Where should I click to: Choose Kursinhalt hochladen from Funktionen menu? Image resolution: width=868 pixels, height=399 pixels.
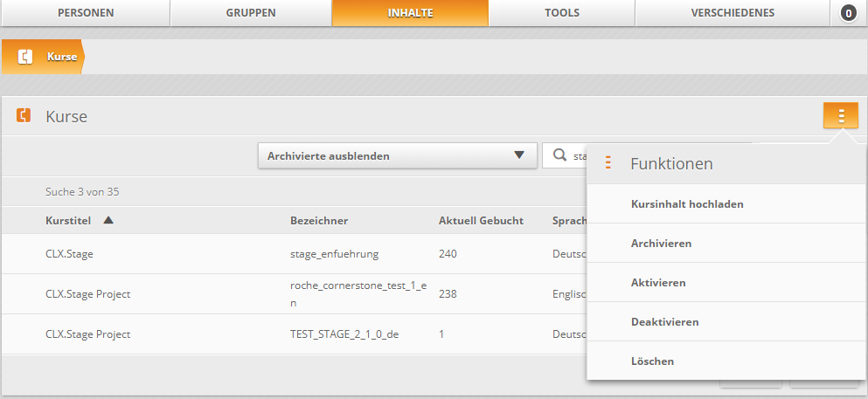pos(687,204)
